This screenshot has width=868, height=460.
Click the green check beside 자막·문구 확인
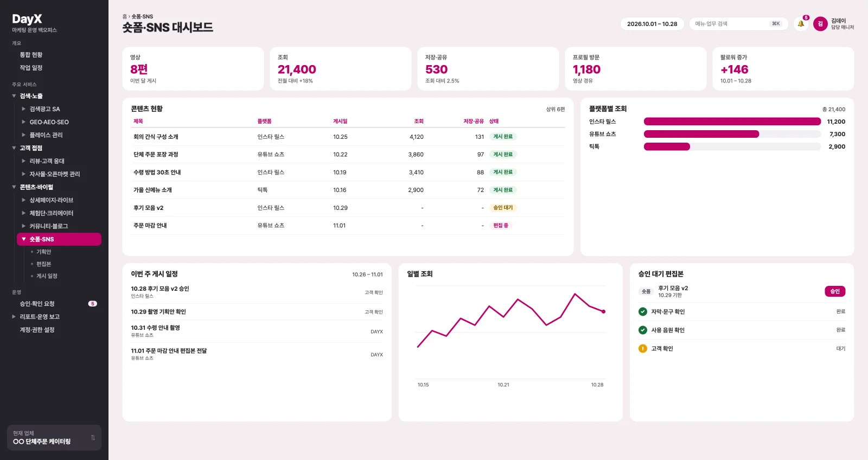643,311
